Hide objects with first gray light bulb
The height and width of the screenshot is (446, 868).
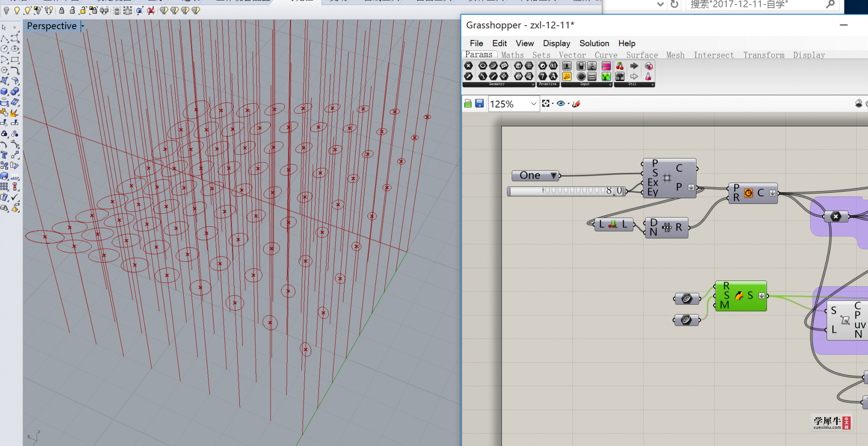7,10
